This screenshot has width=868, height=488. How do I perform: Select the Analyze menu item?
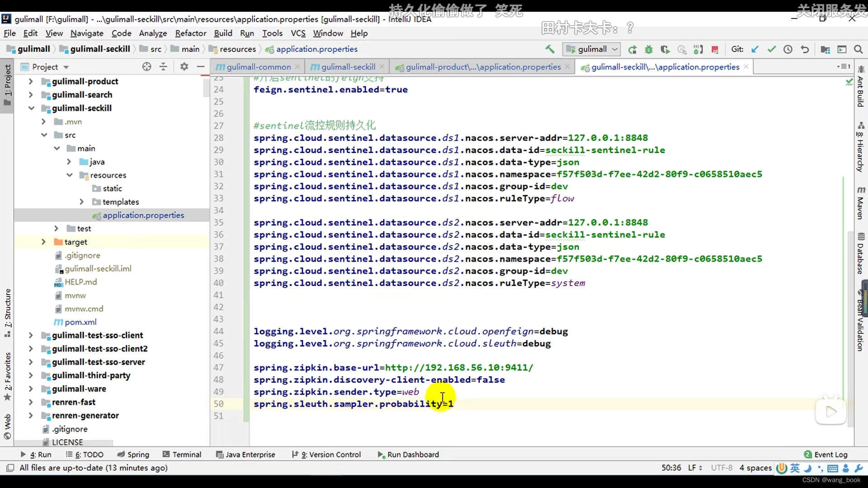coord(153,33)
